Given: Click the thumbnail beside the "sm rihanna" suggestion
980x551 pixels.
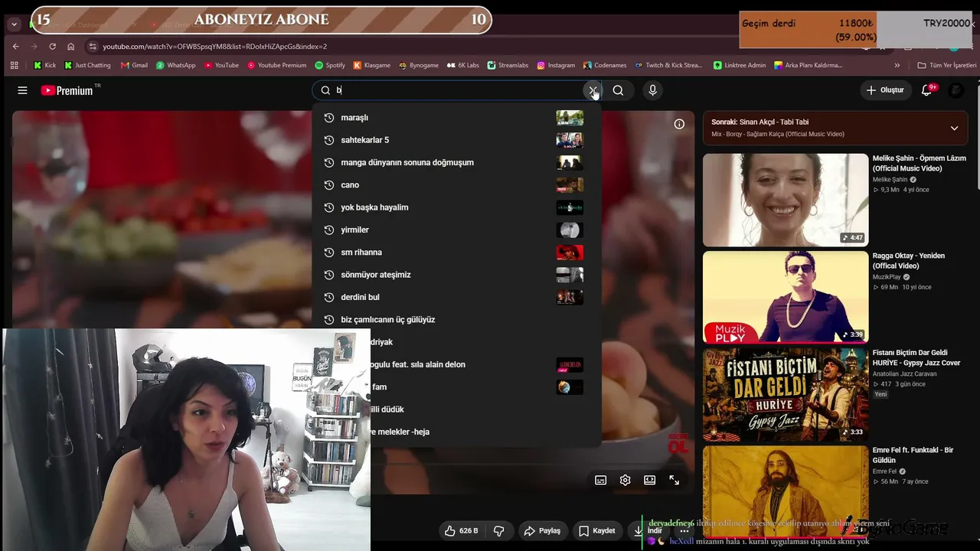Looking at the screenshot, I should click(570, 253).
